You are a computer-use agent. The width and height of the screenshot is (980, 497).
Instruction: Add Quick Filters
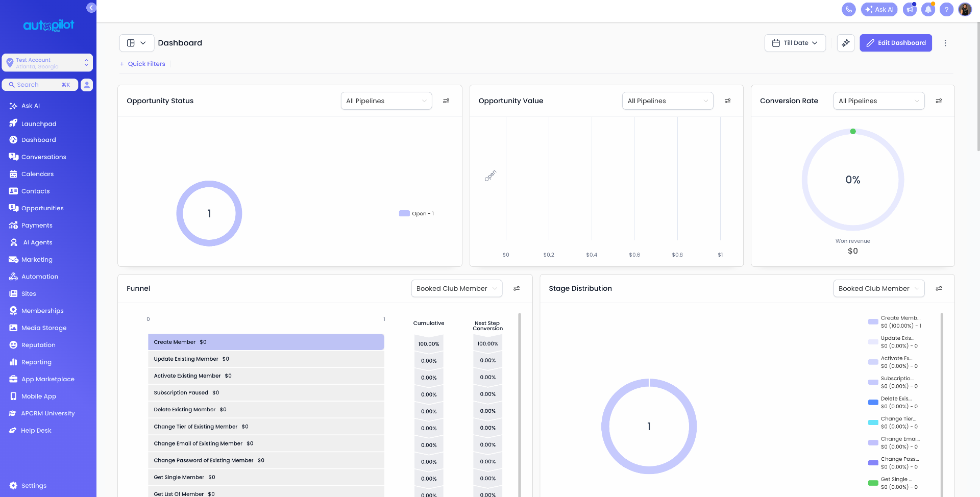[x=142, y=64]
